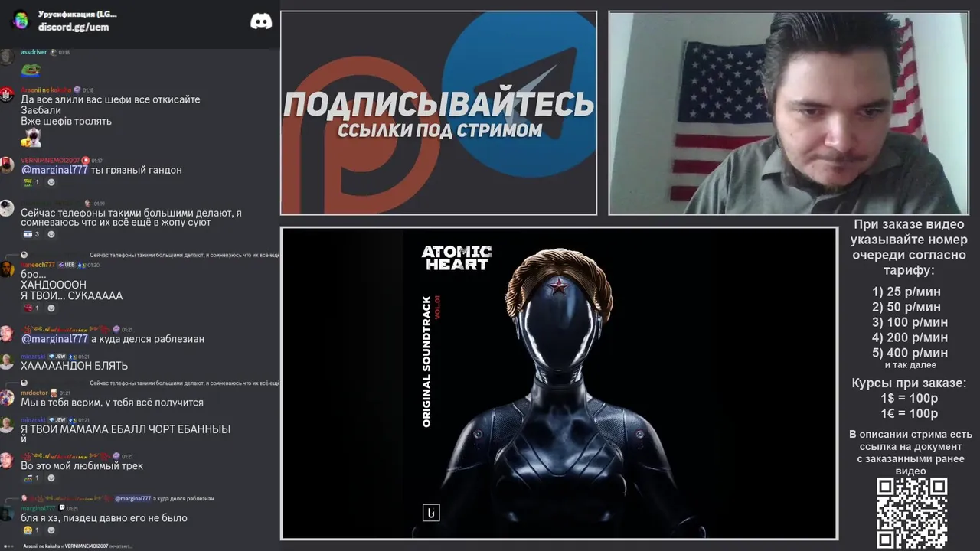Viewport: 980px width, 551px height.
Task: Click the Israel flag reaction with count 3
Action: coord(31,234)
